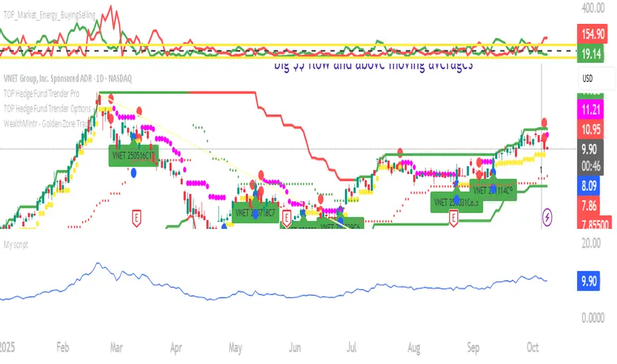Screen dimensions: 617x364
Task: Click the Mar label on time axis
Action: pos(116,347)
